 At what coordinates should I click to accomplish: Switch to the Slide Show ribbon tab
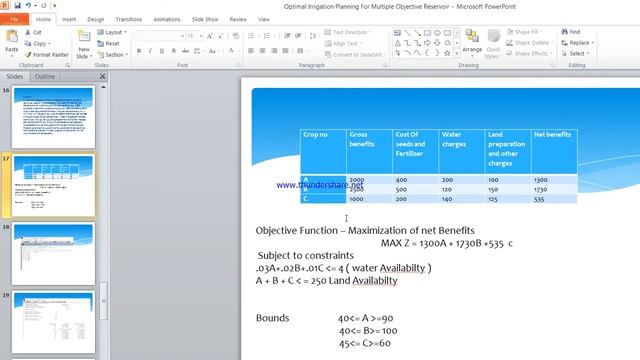[205, 19]
